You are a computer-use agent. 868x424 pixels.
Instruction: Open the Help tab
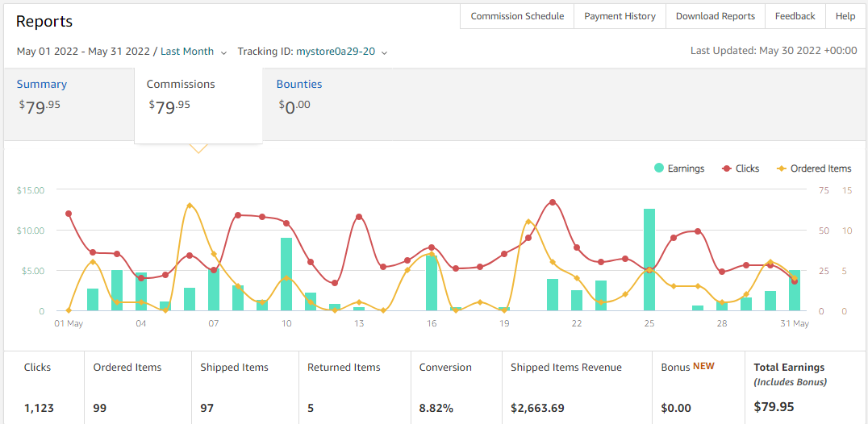tap(845, 16)
